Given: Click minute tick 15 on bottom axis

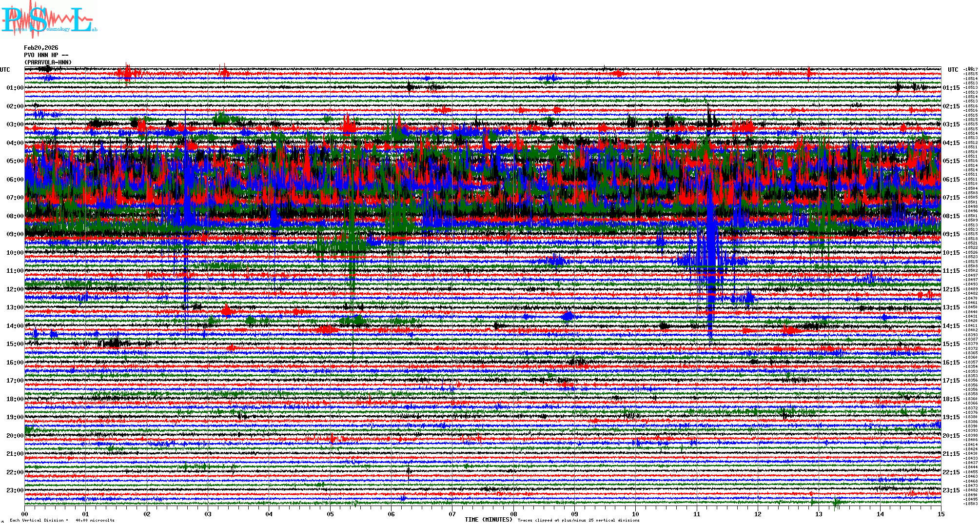Looking at the screenshot, I should (x=941, y=514).
